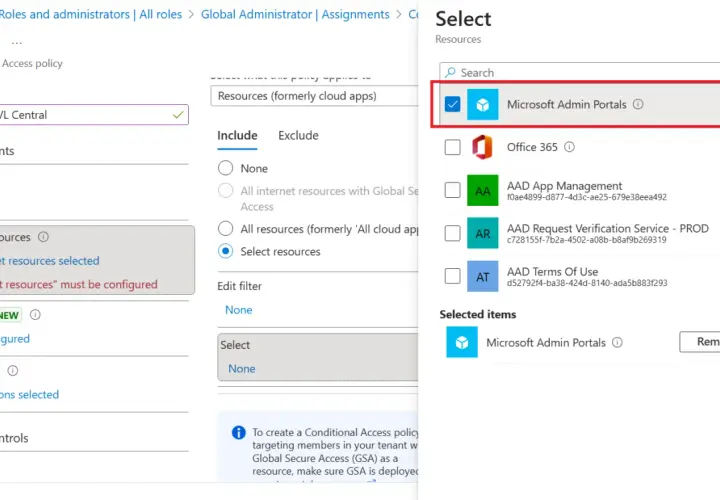Go to Roles and administrators All roles breadcrumb

pos(91,14)
